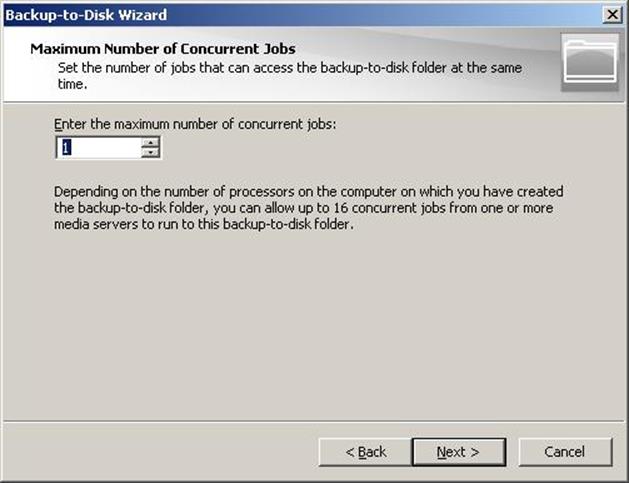The image size is (629, 483).
Task: Click the 'Depending on the number of processors' line
Action: (308, 191)
